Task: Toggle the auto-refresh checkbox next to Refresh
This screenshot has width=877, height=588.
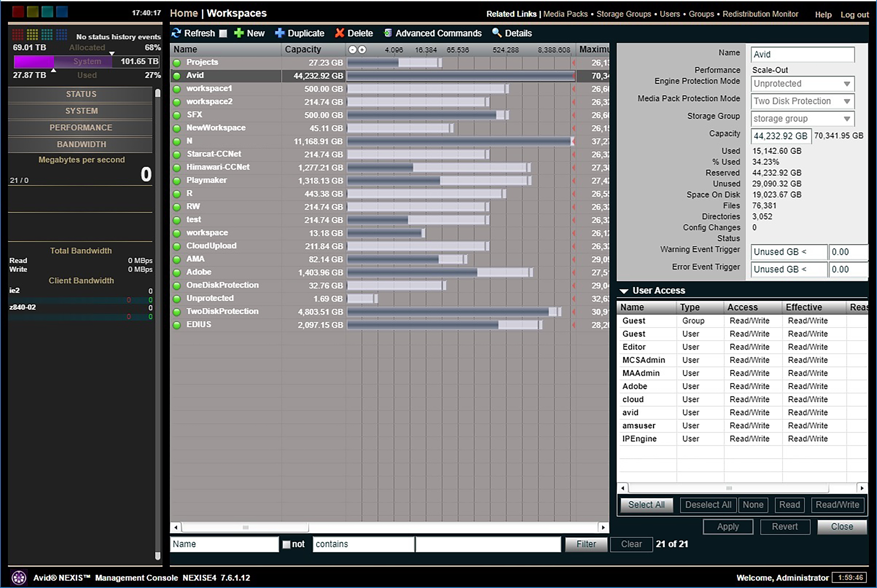Action: [x=223, y=33]
